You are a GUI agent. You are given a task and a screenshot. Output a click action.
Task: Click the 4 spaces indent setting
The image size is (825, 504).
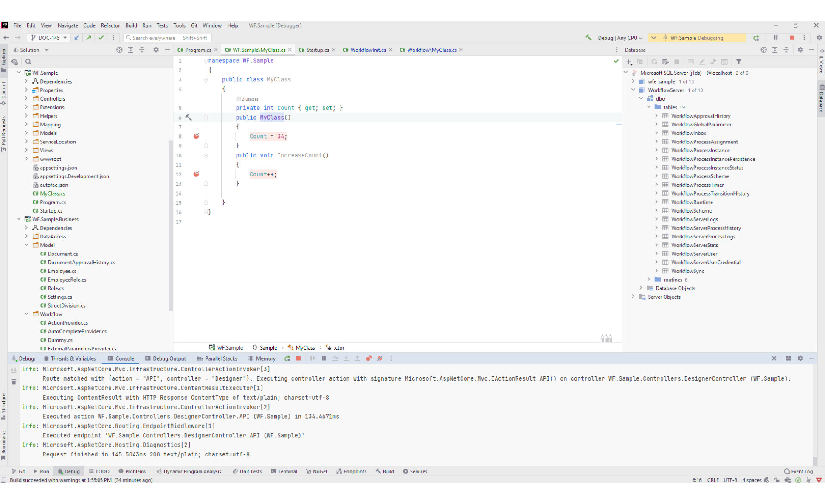point(752,480)
